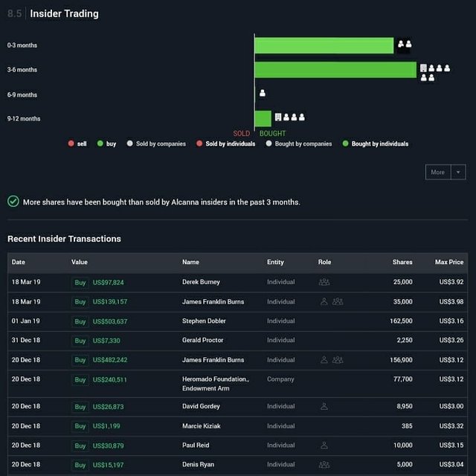Click the Company entity cell
Image resolution: width=476 pixels, height=476 pixels.
click(280, 379)
